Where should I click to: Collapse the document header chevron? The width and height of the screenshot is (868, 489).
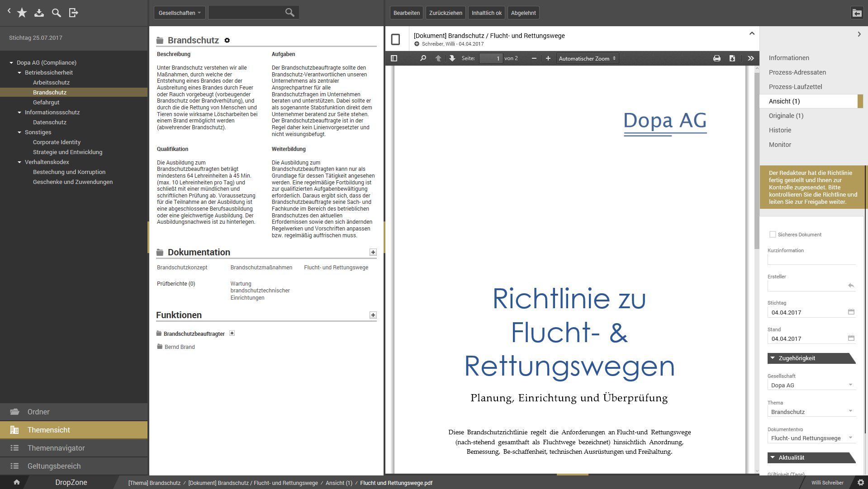[x=752, y=33]
